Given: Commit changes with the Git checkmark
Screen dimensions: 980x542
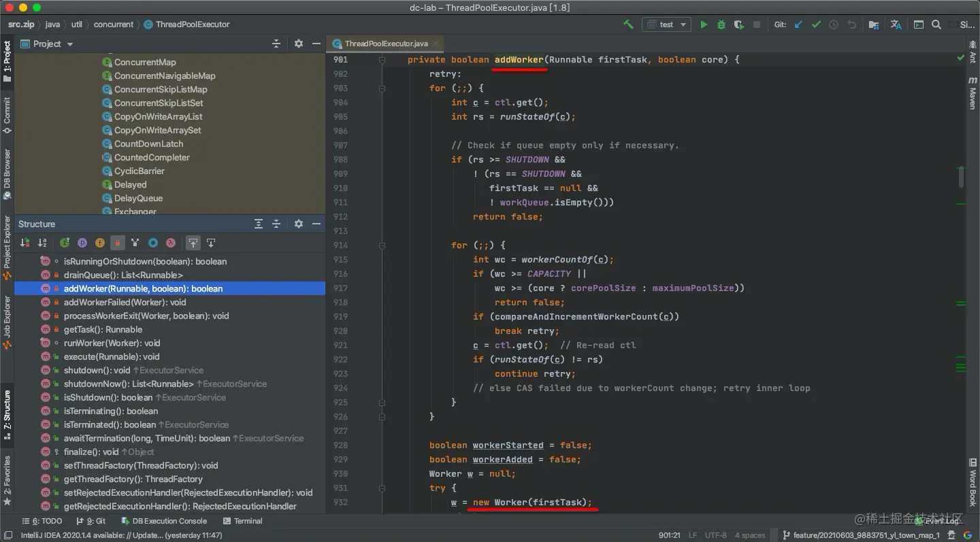Looking at the screenshot, I should 816,24.
